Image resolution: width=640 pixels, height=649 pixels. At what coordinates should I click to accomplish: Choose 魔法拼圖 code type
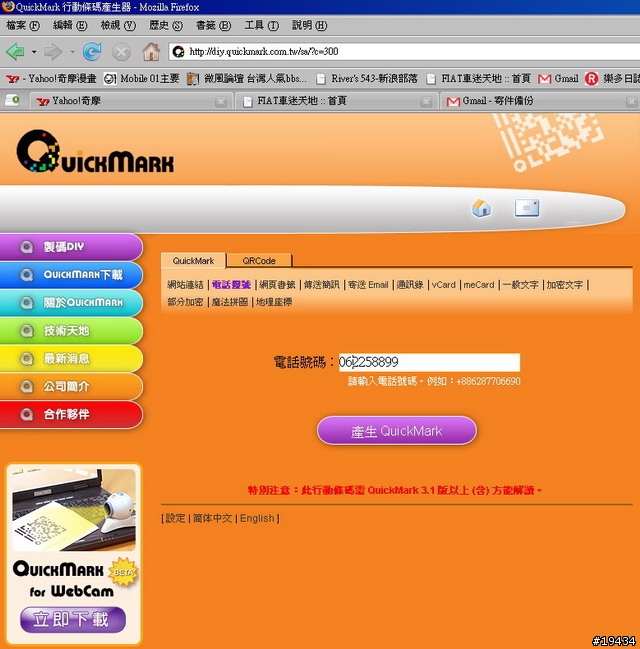coord(230,302)
